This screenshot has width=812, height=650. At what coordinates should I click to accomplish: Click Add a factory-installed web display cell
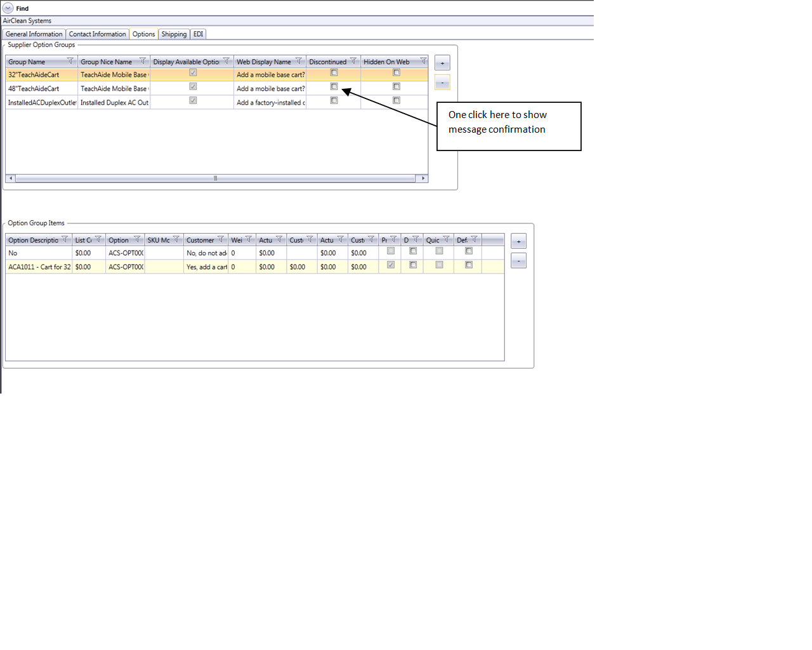click(270, 103)
